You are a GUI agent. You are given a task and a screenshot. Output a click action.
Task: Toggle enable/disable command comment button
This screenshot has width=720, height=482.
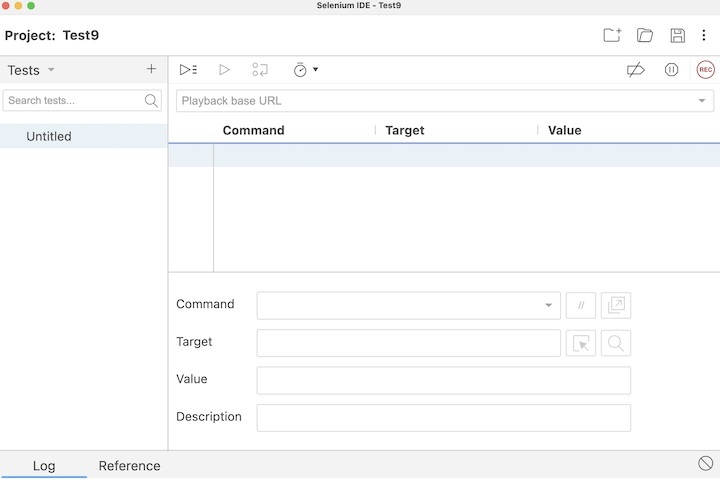pos(581,306)
